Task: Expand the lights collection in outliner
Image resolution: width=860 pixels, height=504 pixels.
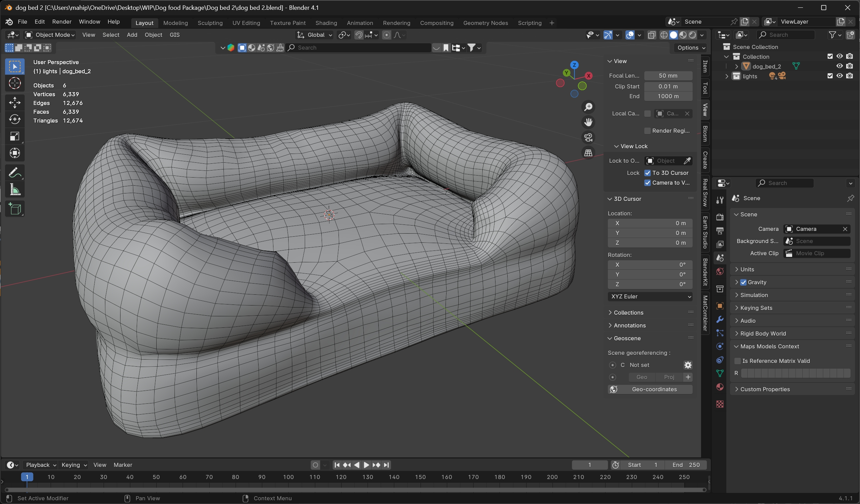Action: (x=727, y=76)
